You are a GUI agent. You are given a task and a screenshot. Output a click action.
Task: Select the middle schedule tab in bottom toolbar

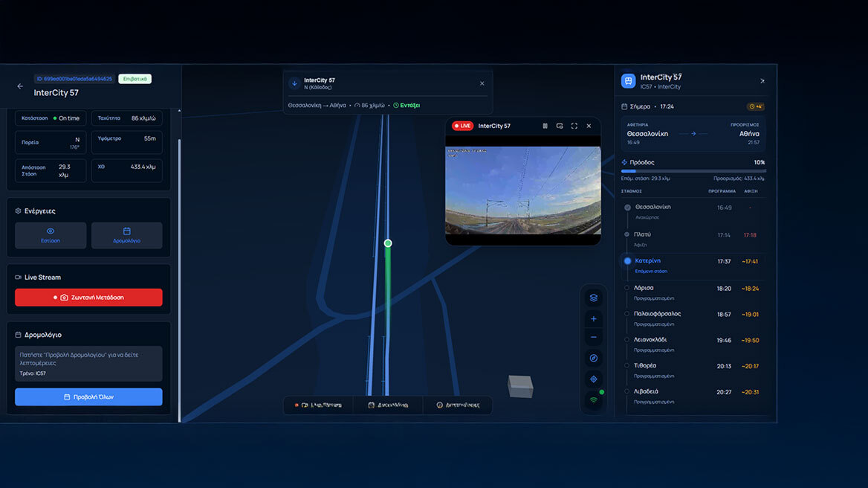pyautogui.click(x=388, y=405)
